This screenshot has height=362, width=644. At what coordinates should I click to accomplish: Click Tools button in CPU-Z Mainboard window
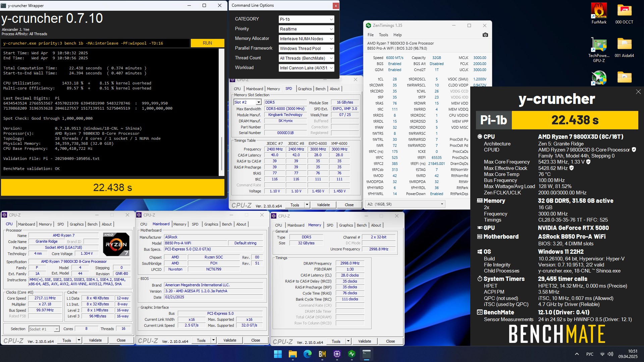coord(201,340)
